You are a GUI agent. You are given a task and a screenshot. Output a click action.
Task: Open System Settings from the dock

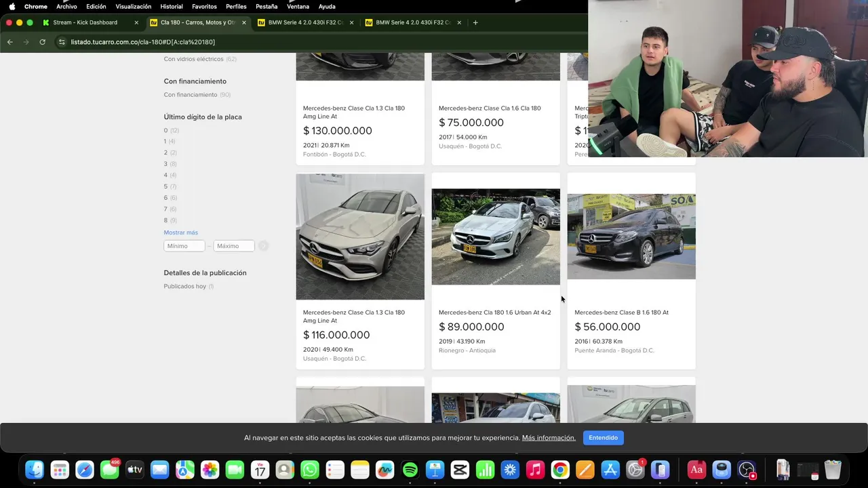coord(635,470)
